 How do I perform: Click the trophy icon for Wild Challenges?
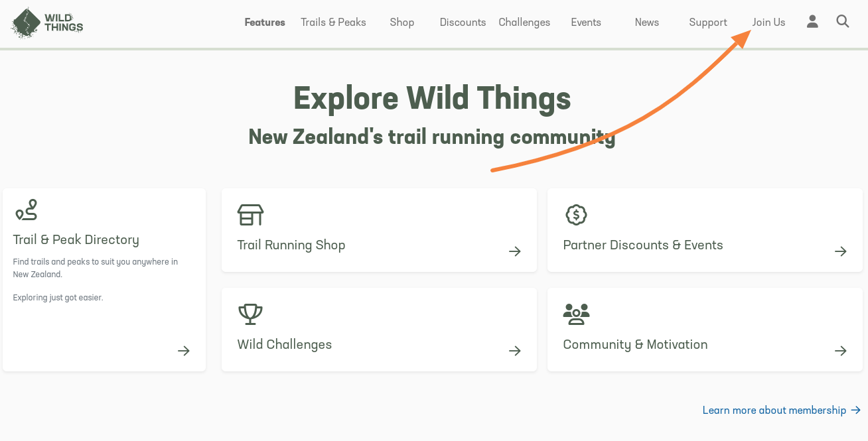[250, 314]
